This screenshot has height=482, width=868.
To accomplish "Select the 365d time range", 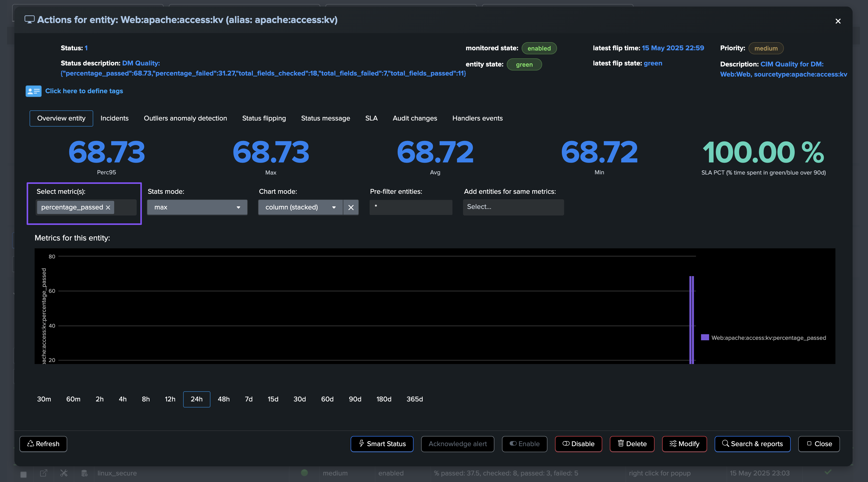I will [x=415, y=399].
